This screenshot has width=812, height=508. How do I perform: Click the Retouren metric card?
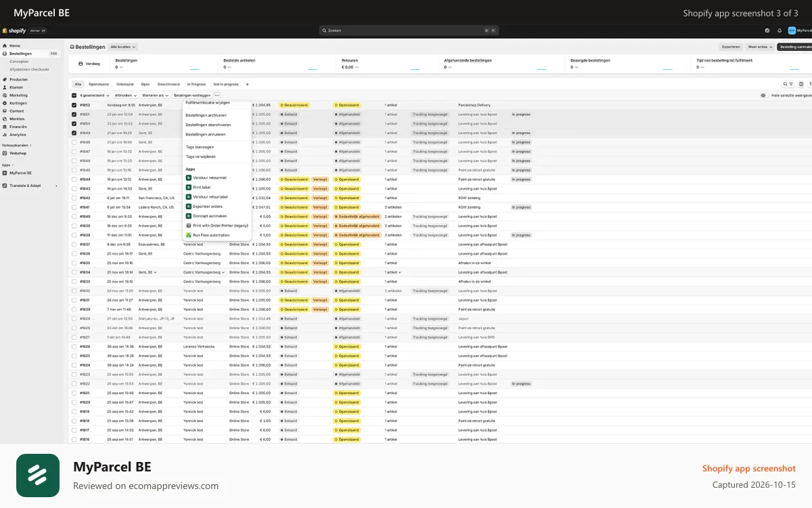[388, 64]
